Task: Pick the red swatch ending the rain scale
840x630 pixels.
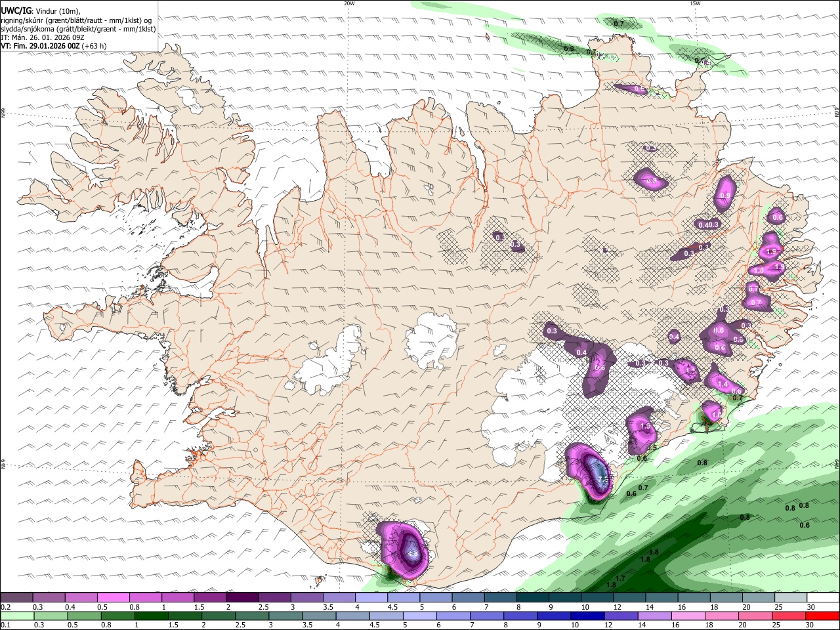Action: 822,616
